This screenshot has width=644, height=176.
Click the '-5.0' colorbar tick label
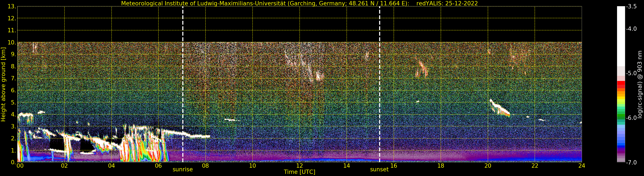point(631,73)
